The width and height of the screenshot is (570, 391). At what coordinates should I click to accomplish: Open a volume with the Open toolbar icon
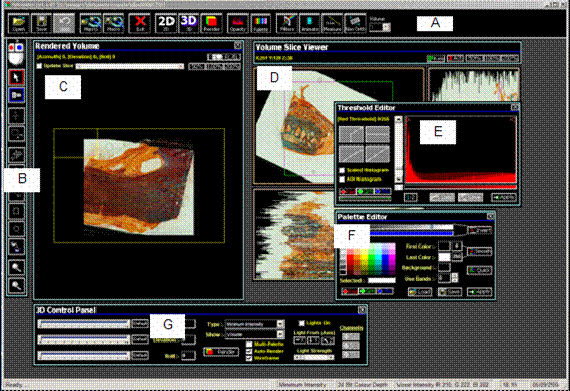tap(19, 23)
